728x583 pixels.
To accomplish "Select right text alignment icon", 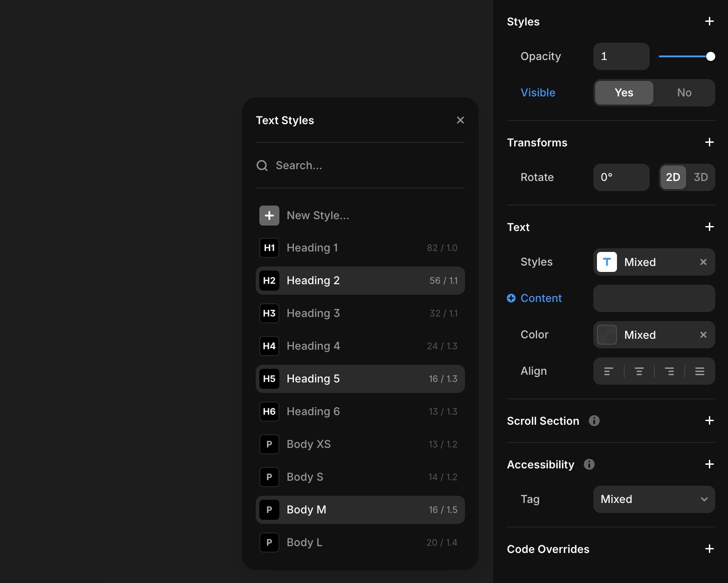I will coord(669,372).
